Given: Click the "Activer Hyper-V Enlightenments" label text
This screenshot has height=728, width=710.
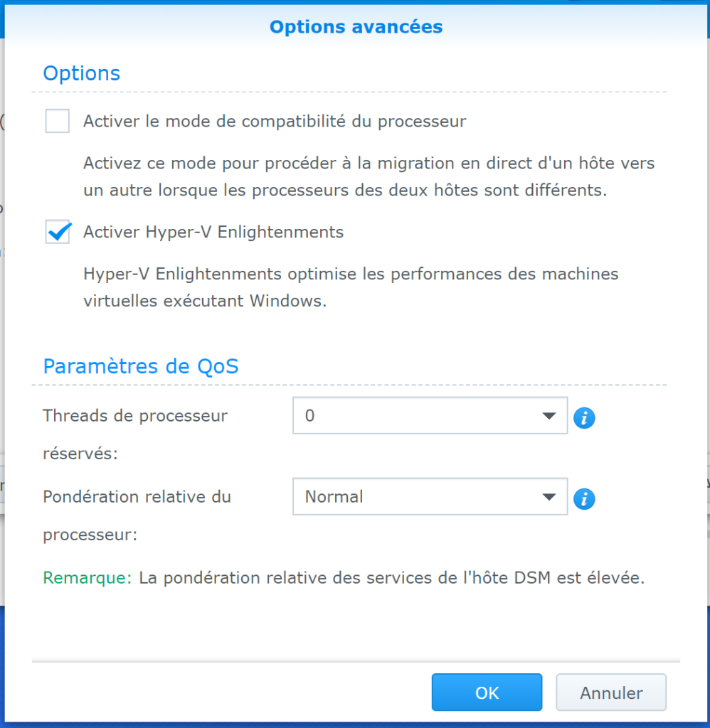Looking at the screenshot, I should pos(213,232).
